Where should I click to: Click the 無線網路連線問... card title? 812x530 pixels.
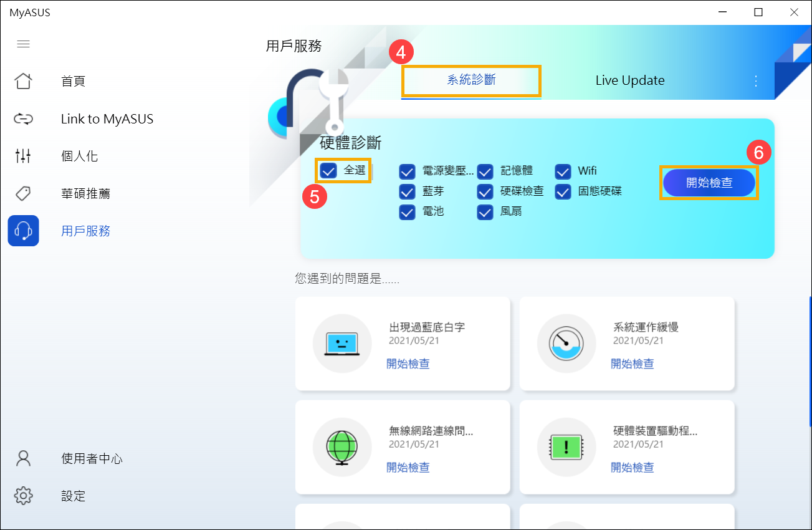click(x=431, y=430)
